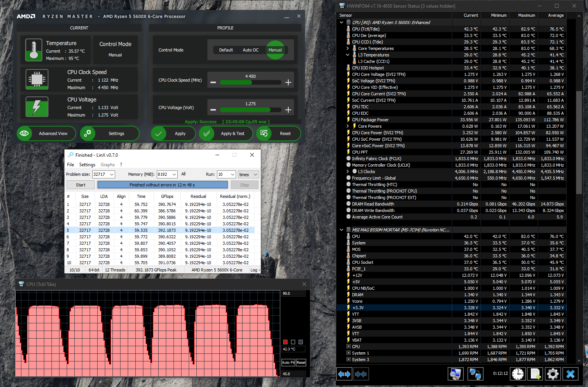The height and width of the screenshot is (387, 588).
Task: Click the log file spreadsheet icon in HWiNFO
Action: 535,374
